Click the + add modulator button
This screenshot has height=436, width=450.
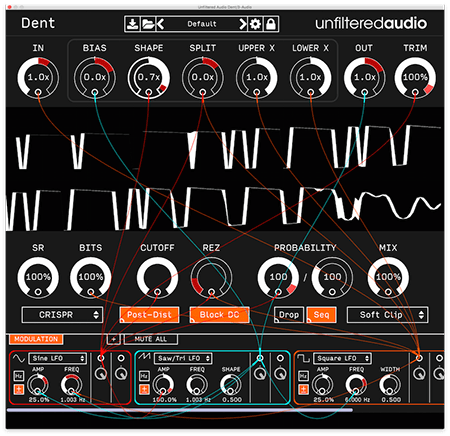pos(114,339)
